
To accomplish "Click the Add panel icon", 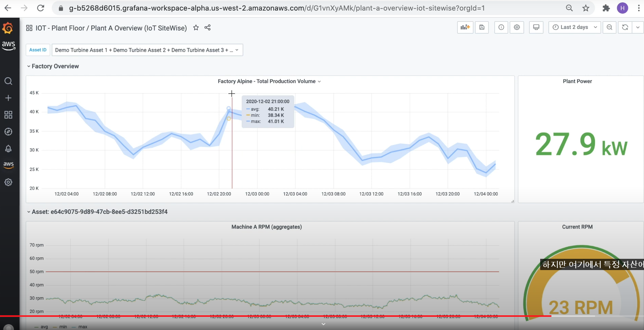I will 465,27.
